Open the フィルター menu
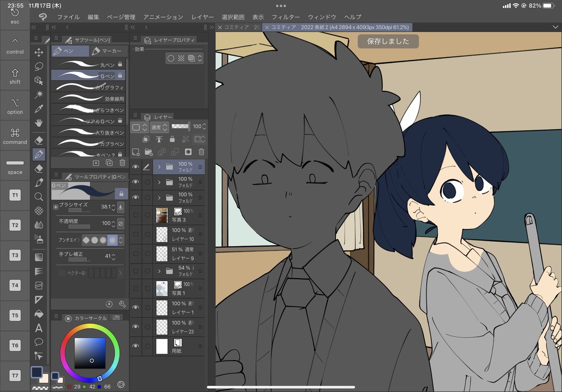The height and width of the screenshot is (392, 562). click(286, 17)
